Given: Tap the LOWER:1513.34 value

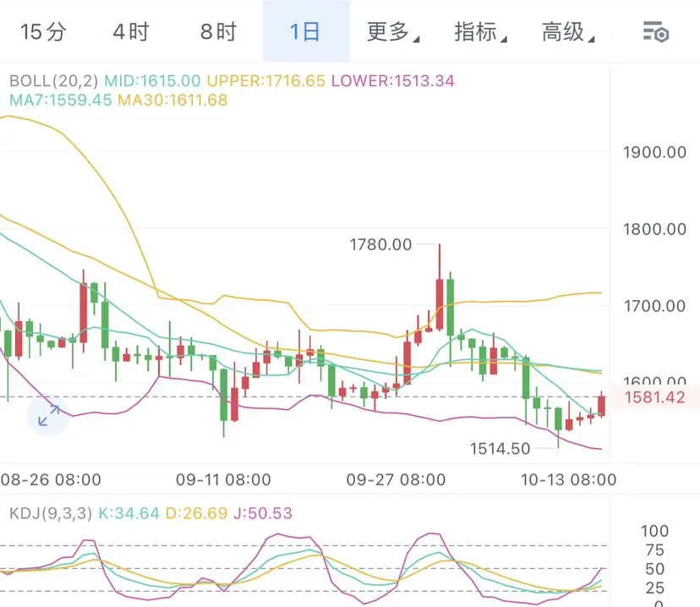Looking at the screenshot, I should pos(393,81).
